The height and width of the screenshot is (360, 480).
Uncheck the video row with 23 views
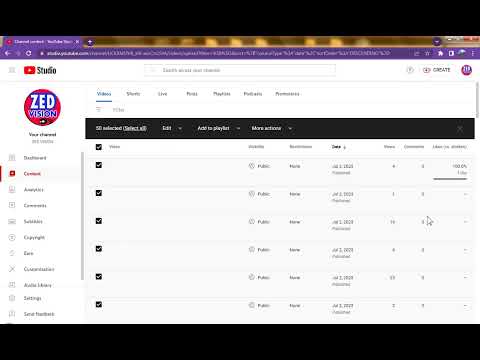[99, 277]
